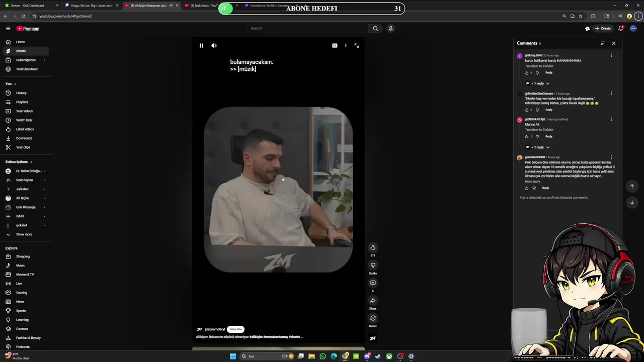Open History in the sidebar
Viewport: 644px width, 362px height.
click(x=25, y=93)
